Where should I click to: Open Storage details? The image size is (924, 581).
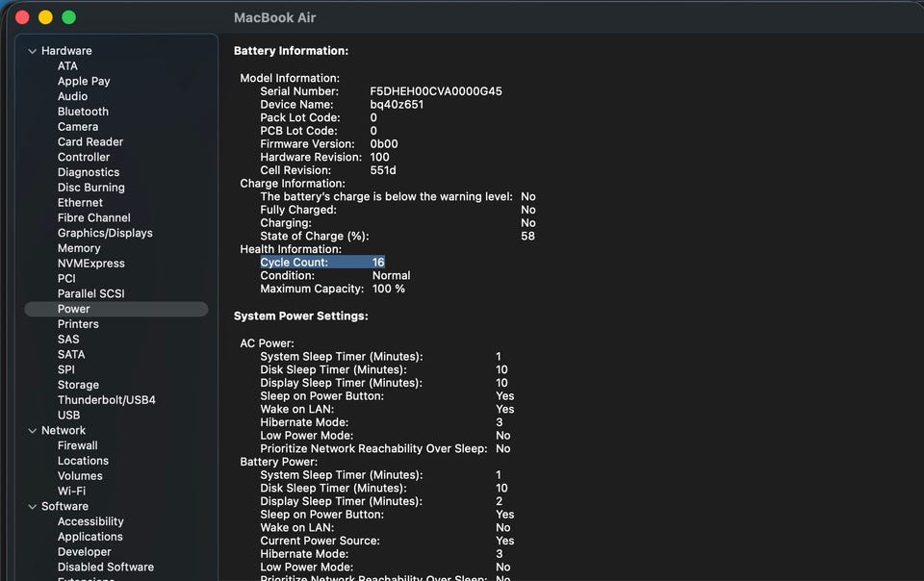(78, 385)
